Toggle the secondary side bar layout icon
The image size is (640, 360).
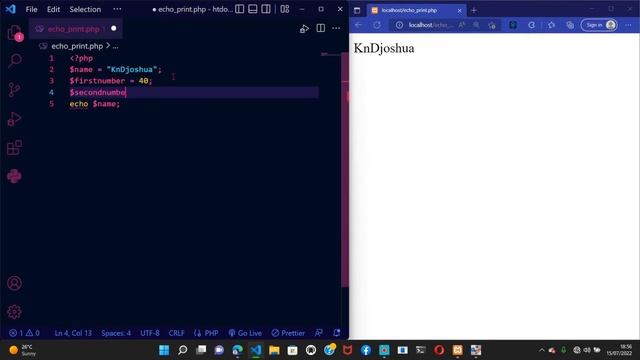266,9
